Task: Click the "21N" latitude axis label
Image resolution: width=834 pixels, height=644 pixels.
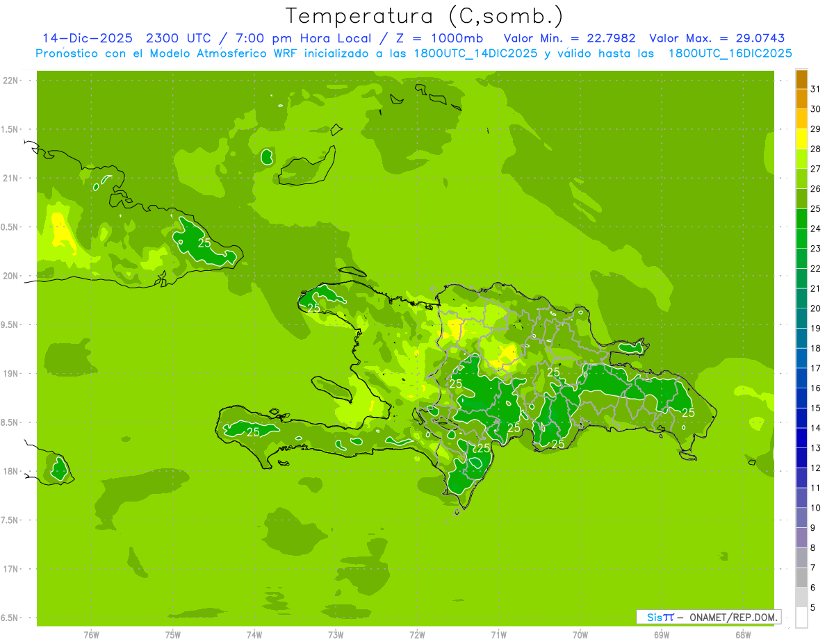Action: pos(10,179)
